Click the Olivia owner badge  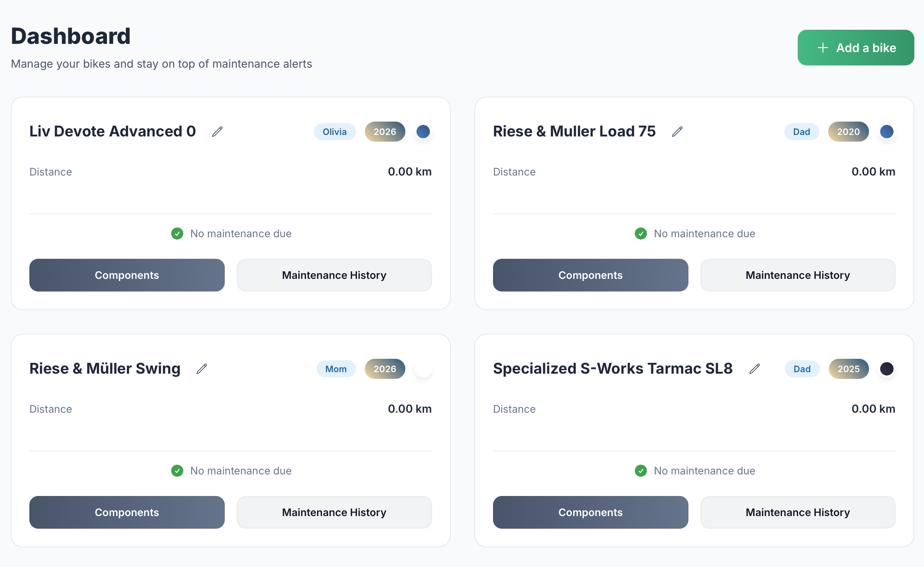tap(334, 132)
